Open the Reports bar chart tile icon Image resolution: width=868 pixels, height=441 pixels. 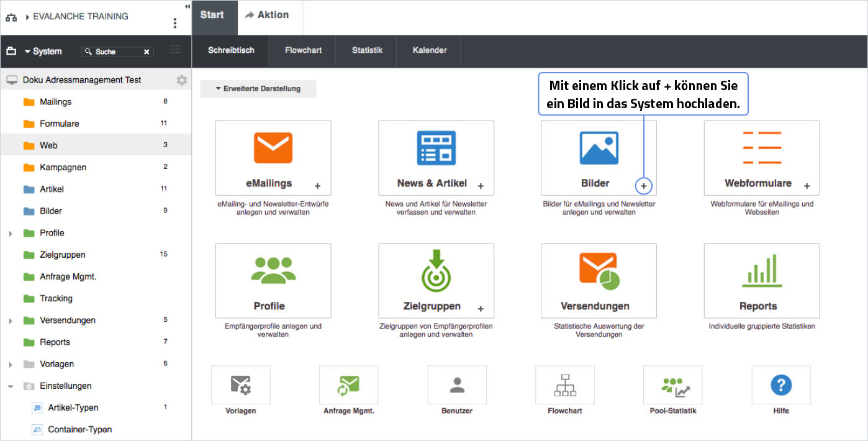762,271
